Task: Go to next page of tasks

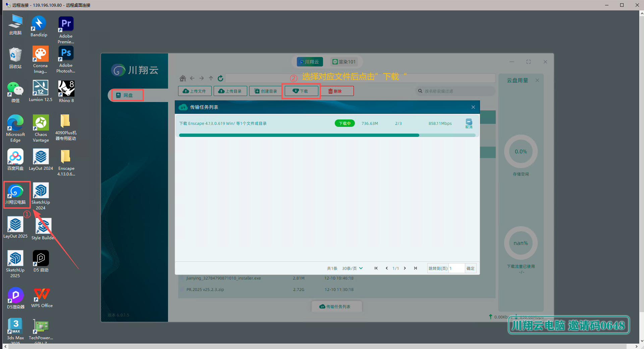Action: coord(405,268)
